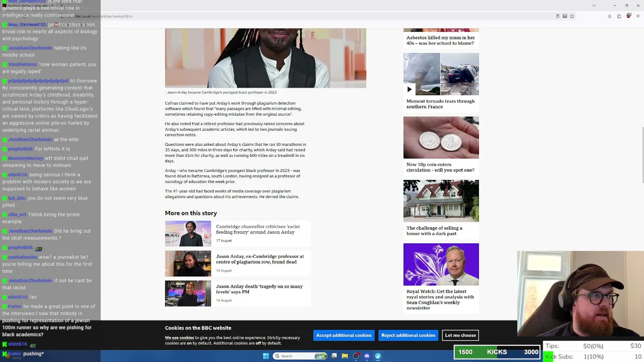Open 'Jason Arday death tragedy' article link
644x362 pixels.
pos(259,289)
